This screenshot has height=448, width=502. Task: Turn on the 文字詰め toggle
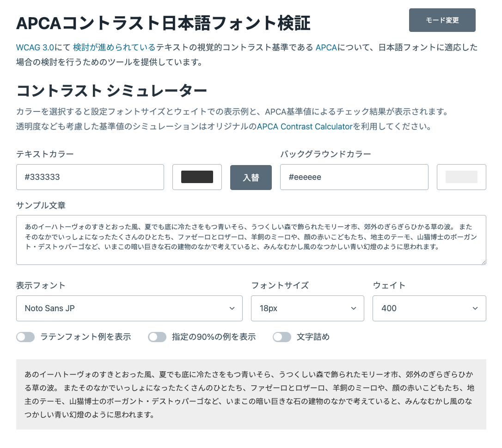[282, 337]
